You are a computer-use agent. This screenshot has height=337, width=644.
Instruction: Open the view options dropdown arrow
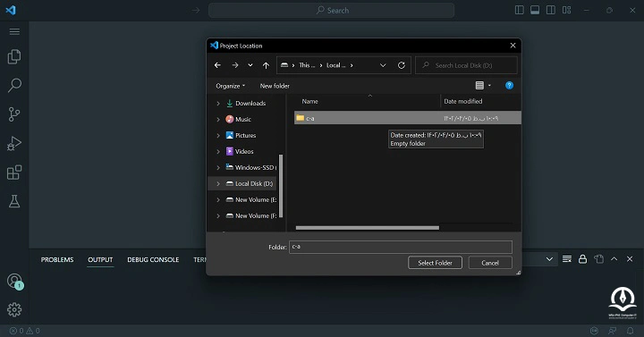pos(489,86)
